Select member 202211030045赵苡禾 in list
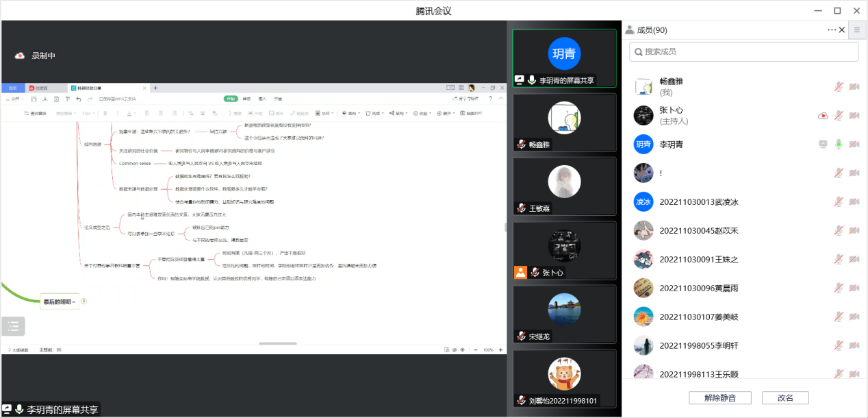868x418 pixels. [698, 231]
